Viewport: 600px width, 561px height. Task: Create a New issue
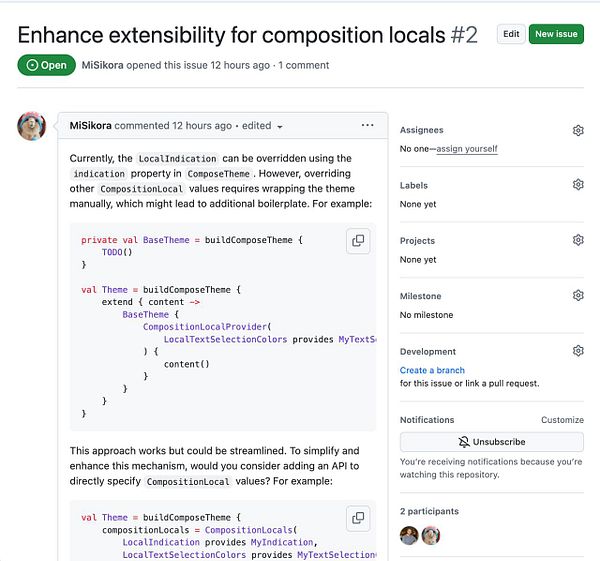click(556, 34)
